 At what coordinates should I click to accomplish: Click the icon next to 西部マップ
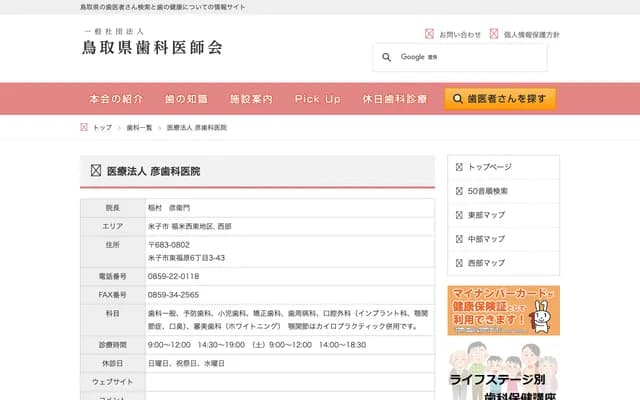(459, 263)
